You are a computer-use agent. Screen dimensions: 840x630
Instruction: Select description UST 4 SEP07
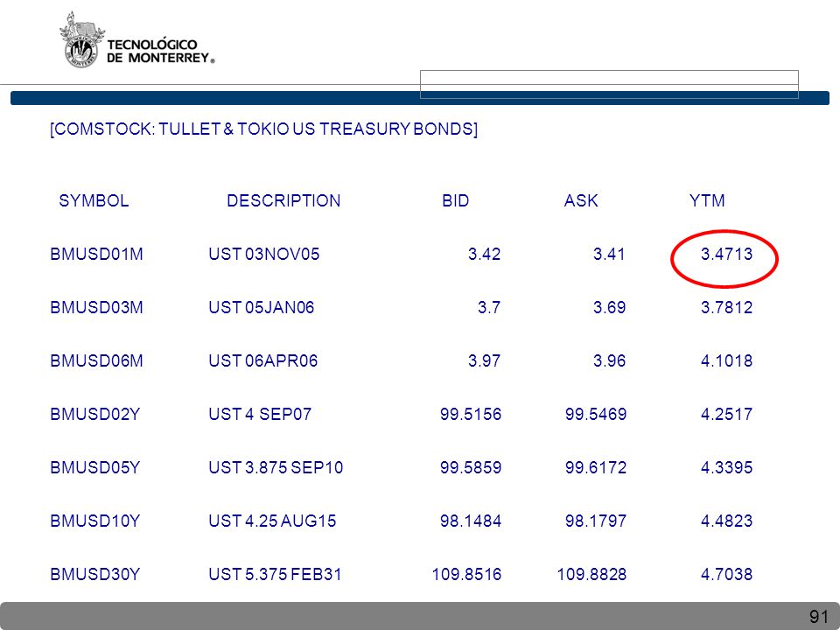[x=260, y=414]
